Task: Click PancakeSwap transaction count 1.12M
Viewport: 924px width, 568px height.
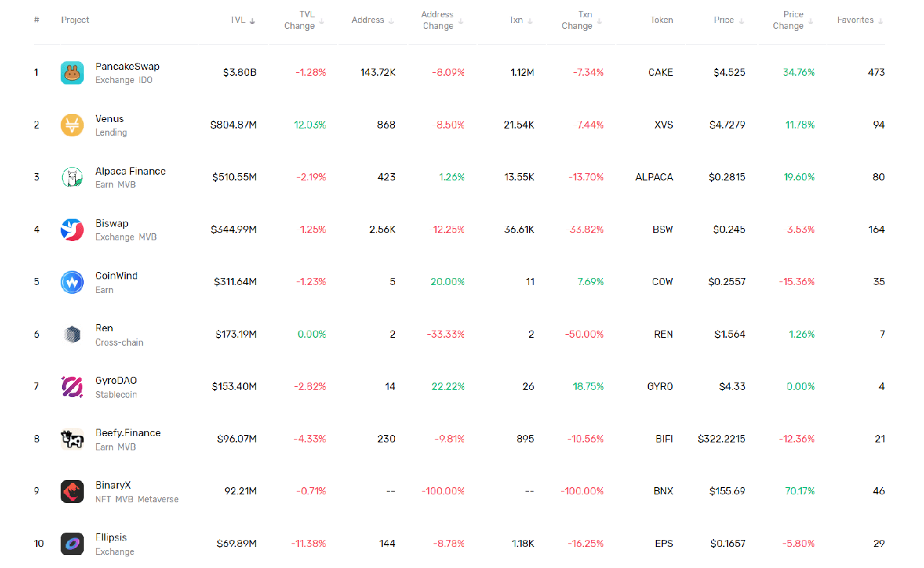Action: click(521, 72)
